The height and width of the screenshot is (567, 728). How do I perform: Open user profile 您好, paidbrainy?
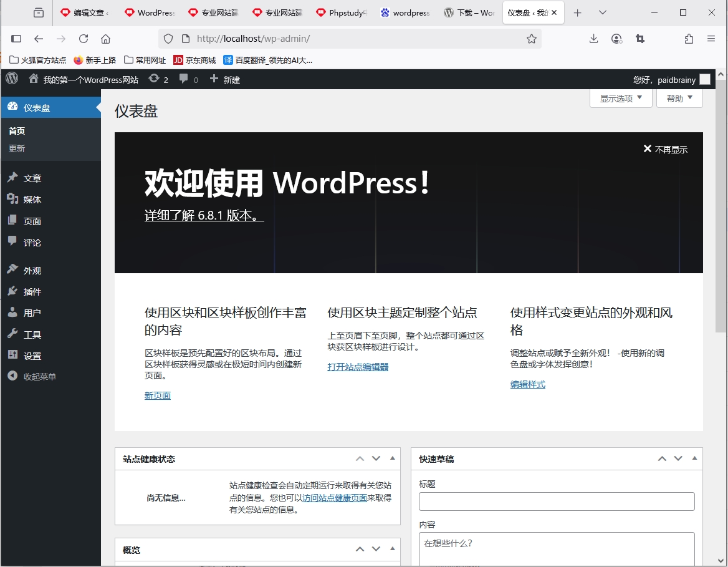click(x=671, y=79)
